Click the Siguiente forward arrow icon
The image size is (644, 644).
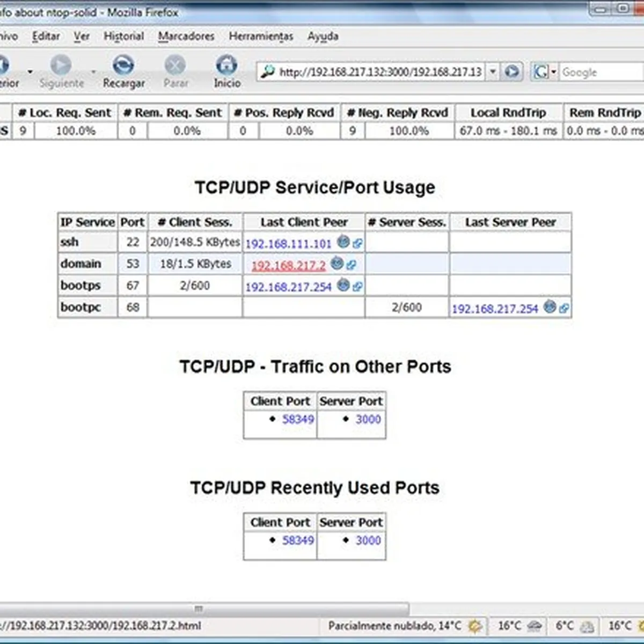(61, 65)
